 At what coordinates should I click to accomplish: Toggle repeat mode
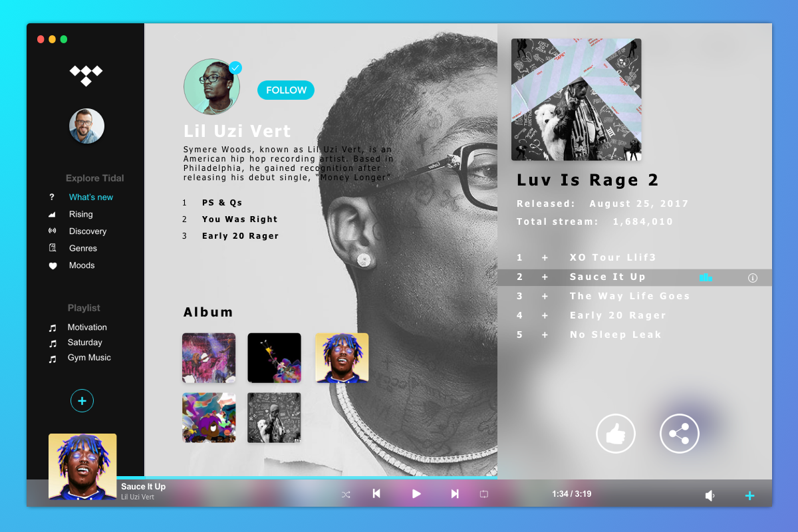(483, 494)
